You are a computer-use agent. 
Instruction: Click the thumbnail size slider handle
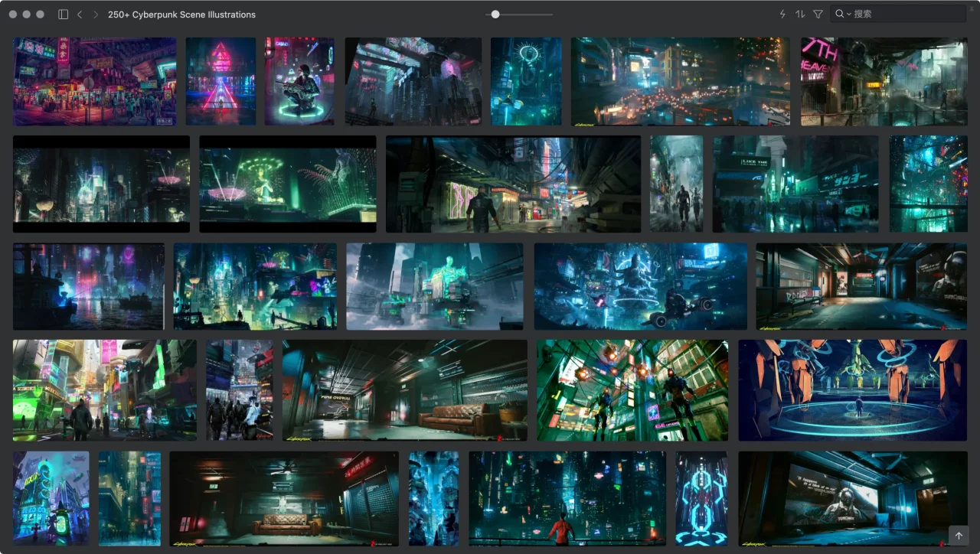coord(495,15)
